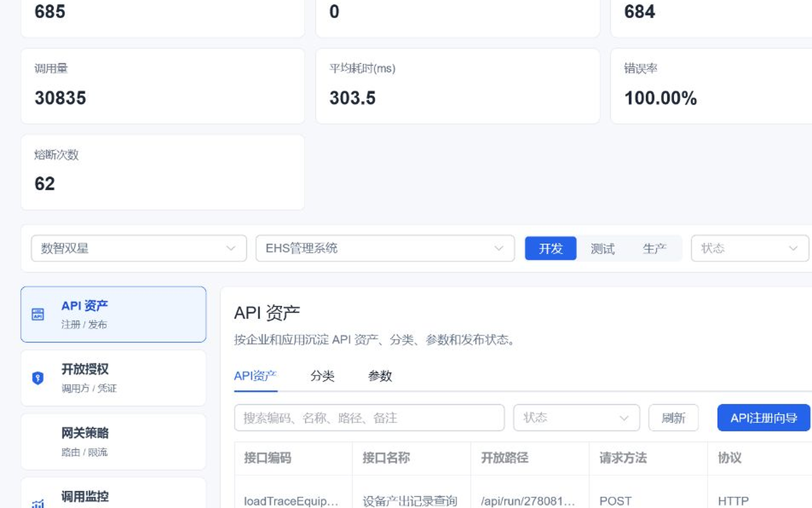Click the /api/run/278081... path cell
The width and height of the screenshot is (812, 508).
(x=530, y=492)
